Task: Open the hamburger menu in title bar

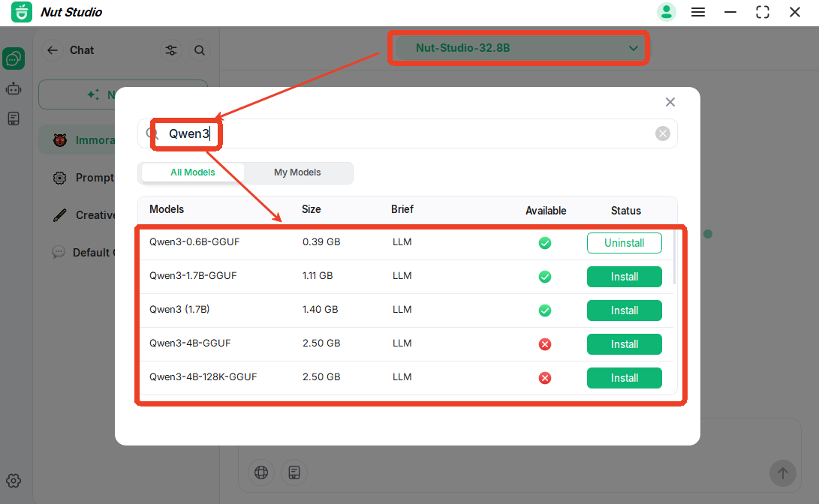Action: tap(698, 12)
